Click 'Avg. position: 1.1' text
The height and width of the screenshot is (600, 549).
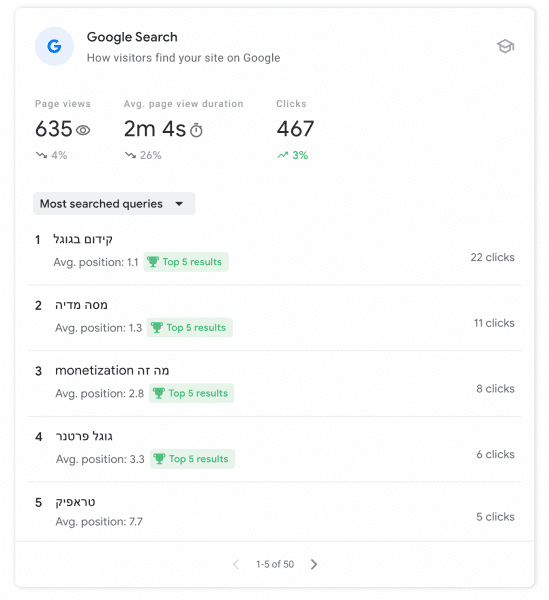click(96, 262)
